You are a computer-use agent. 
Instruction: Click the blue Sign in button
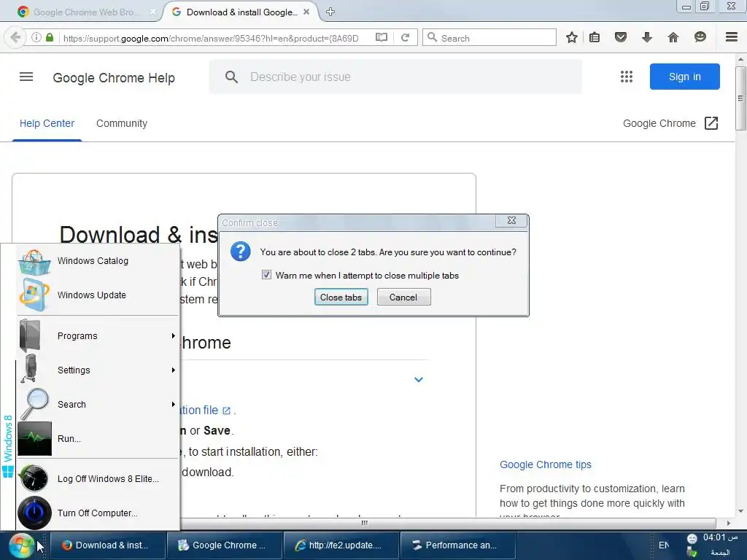click(684, 77)
